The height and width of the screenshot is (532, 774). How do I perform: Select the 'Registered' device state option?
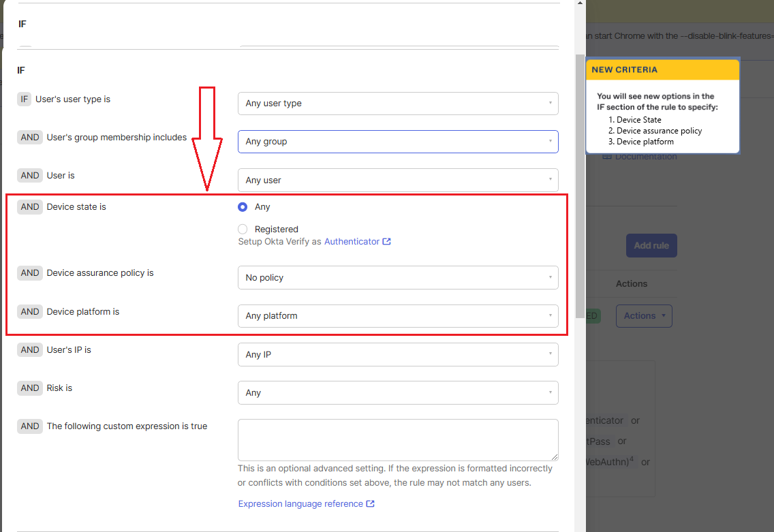[x=243, y=230]
